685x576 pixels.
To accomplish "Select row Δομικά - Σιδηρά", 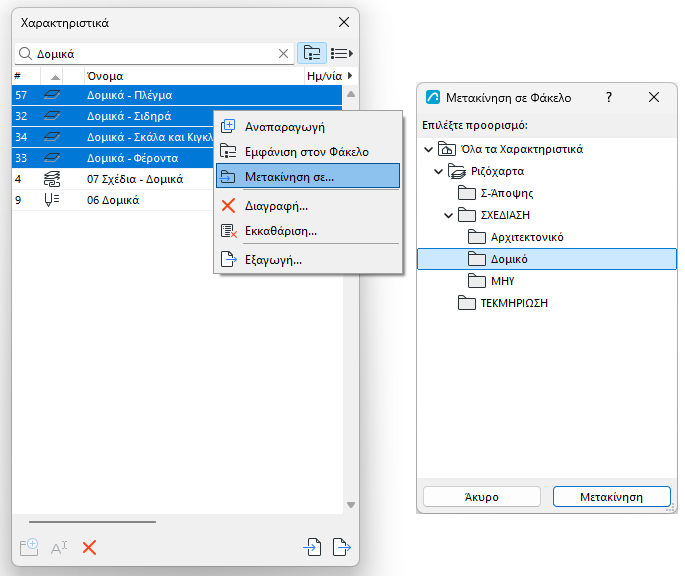I will [x=113, y=116].
